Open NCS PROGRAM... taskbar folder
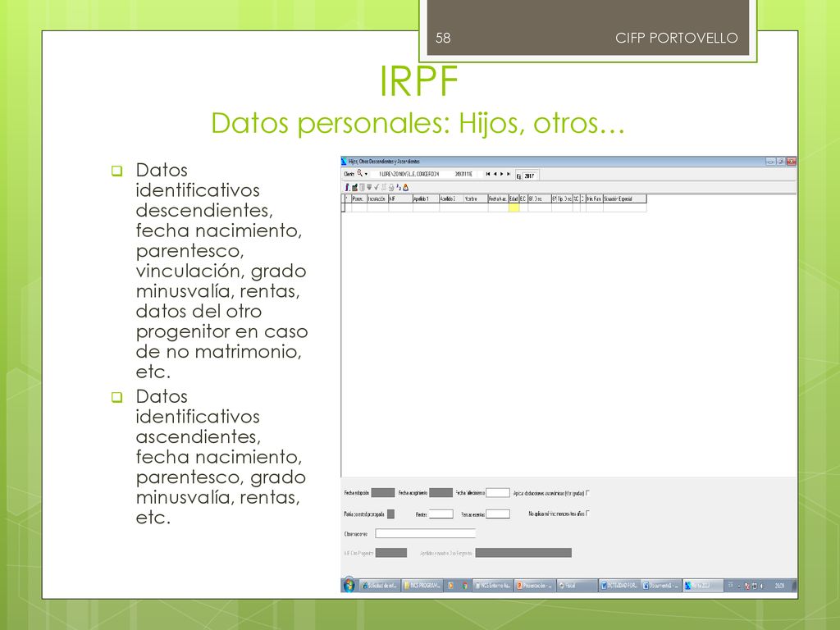This screenshot has width=840, height=630. point(422,586)
